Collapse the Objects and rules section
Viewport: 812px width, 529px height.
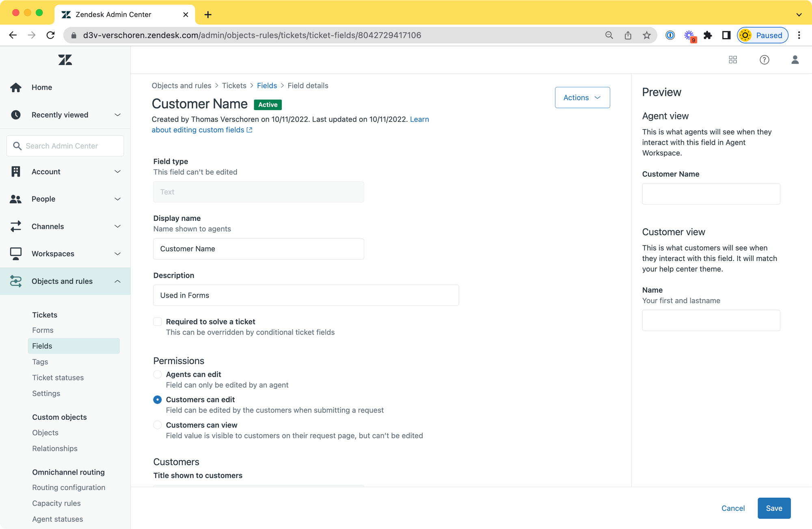coord(65,281)
